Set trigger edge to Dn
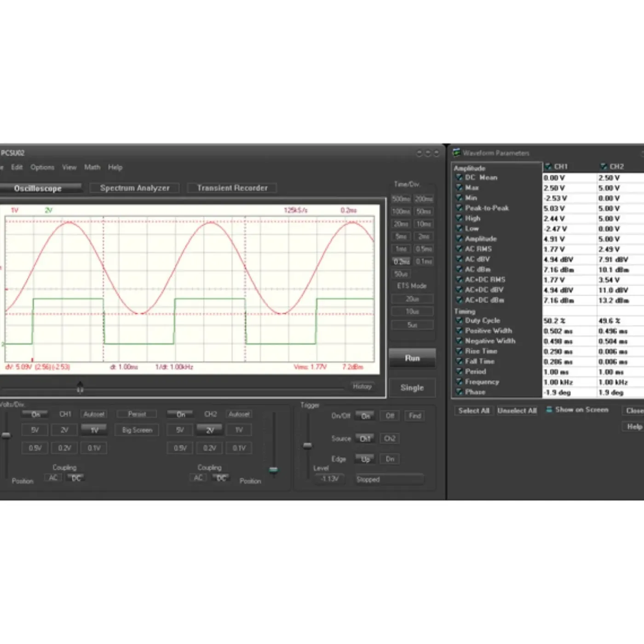644x644 pixels. [x=390, y=459]
